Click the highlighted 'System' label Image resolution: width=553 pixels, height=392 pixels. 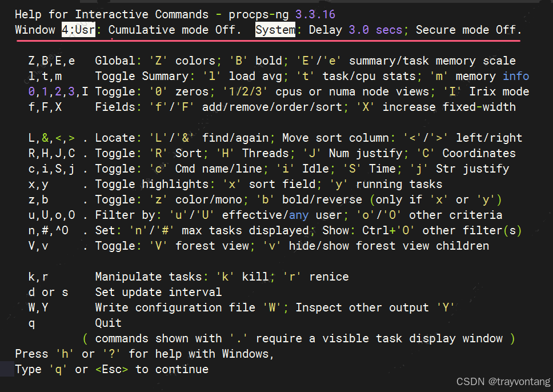click(x=275, y=30)
